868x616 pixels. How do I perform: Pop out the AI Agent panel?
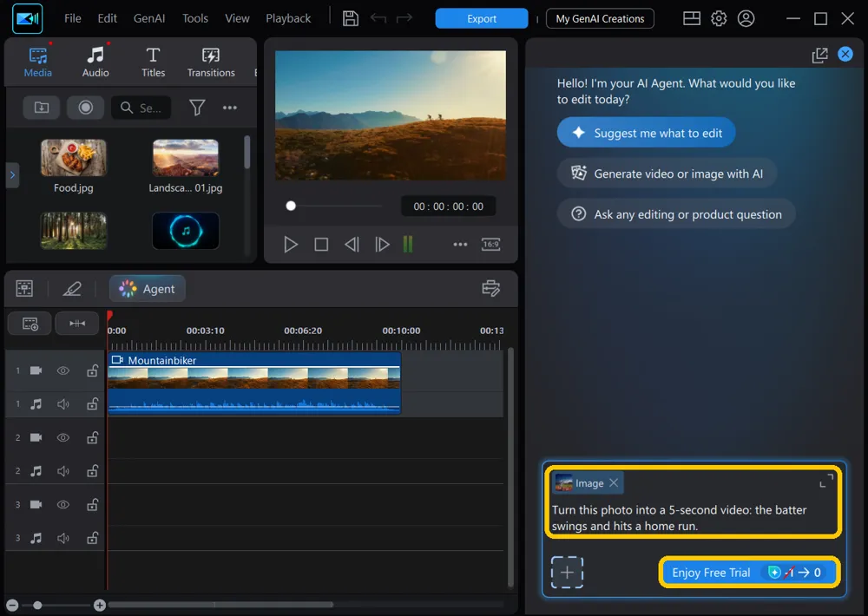click(819, 55)
